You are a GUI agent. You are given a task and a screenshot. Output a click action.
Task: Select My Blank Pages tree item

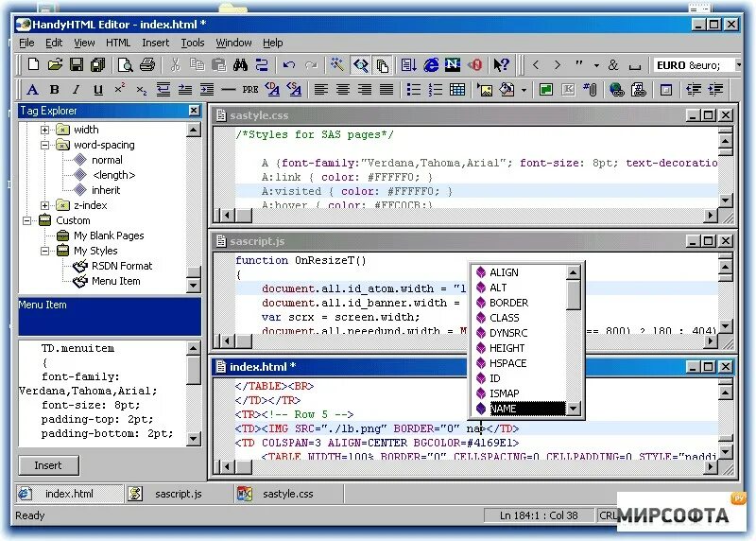pos(109,236)
